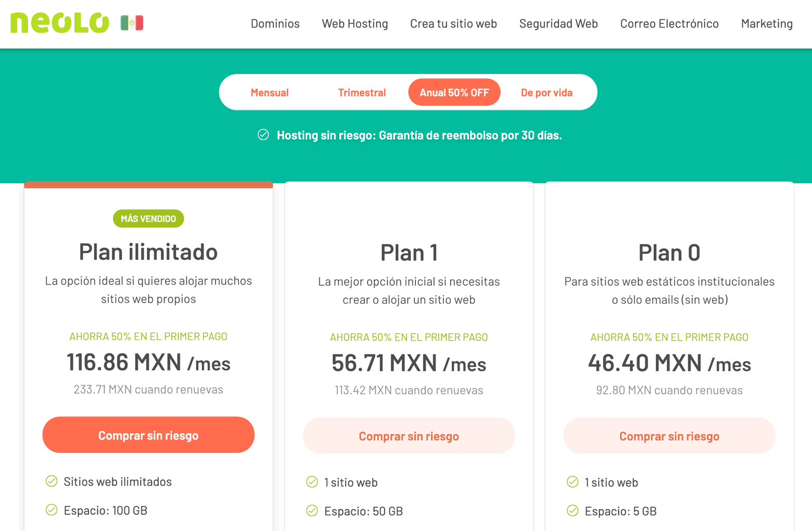Screen dimensions: 812x531
Task: Click Espacio: 5 GB feature text
Action: [620, 511]
